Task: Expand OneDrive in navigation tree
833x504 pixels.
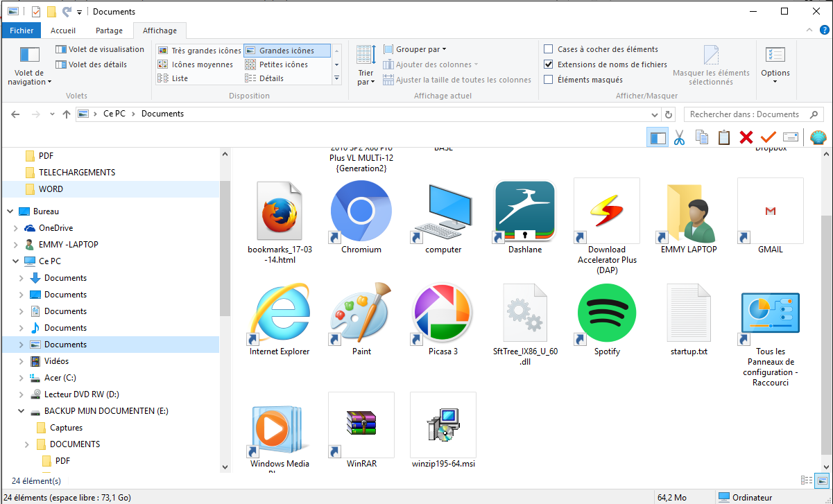Action: click(x=16, y=228)
